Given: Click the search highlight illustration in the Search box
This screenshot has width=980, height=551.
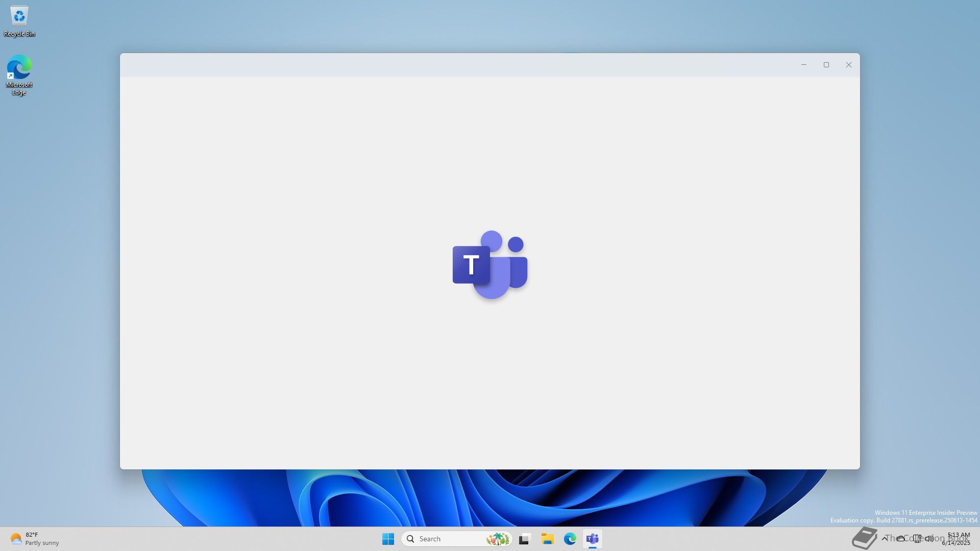Looking at the screenshot, I should 498,539.
